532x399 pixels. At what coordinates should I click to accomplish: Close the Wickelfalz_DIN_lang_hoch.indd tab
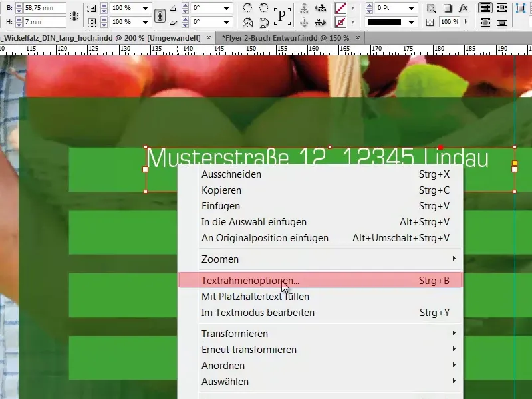pos(209,38)
